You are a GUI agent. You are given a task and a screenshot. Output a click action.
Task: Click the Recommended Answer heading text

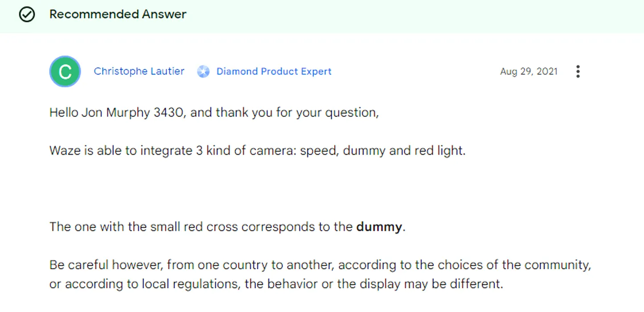tap(118, 14)
